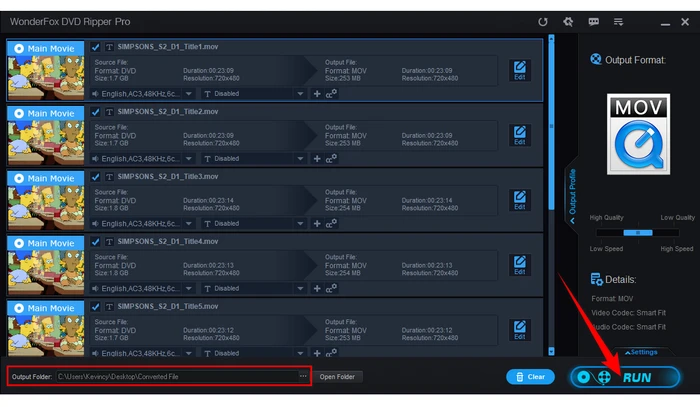
Task: Uncheck SIMPSONS_S2_D1_Title5.mov checkbox
Action: click(95, 307)
